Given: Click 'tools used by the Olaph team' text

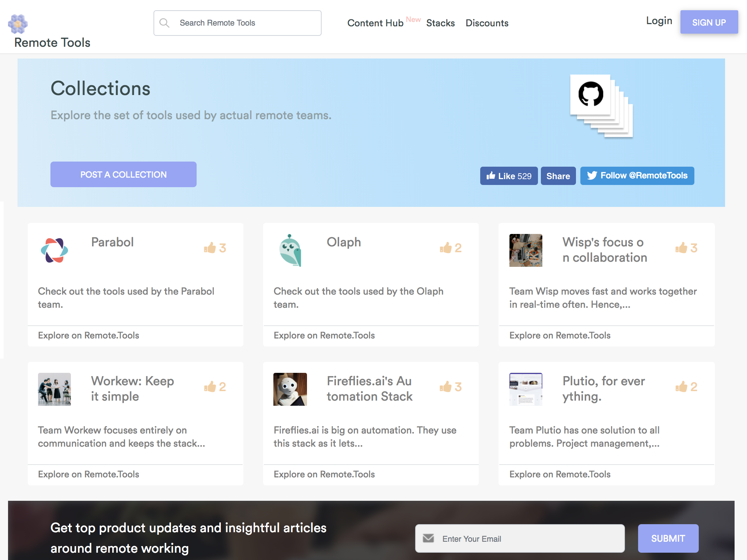Looking at the screenshot, I should pos(359,298).
